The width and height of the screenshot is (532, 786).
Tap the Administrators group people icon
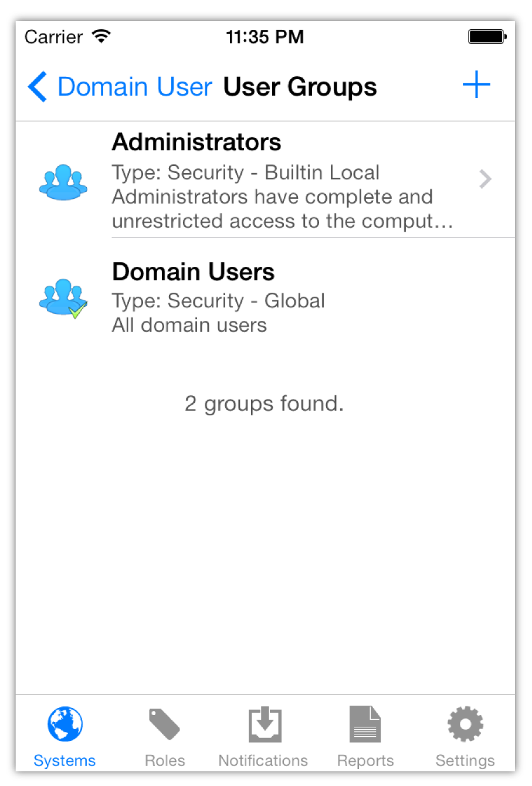[63, 182]
